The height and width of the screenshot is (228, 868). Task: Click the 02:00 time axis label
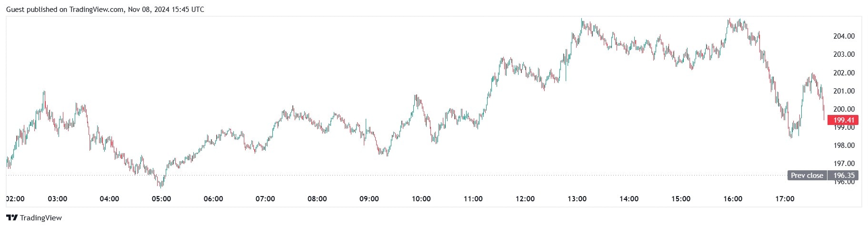point(15,199)
